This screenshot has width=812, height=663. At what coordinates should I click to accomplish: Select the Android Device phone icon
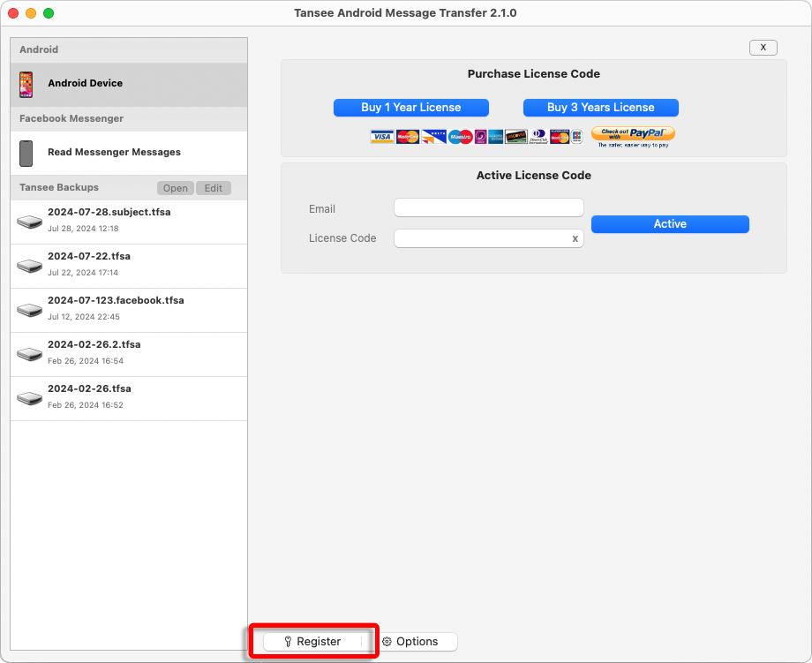point(26,85)
